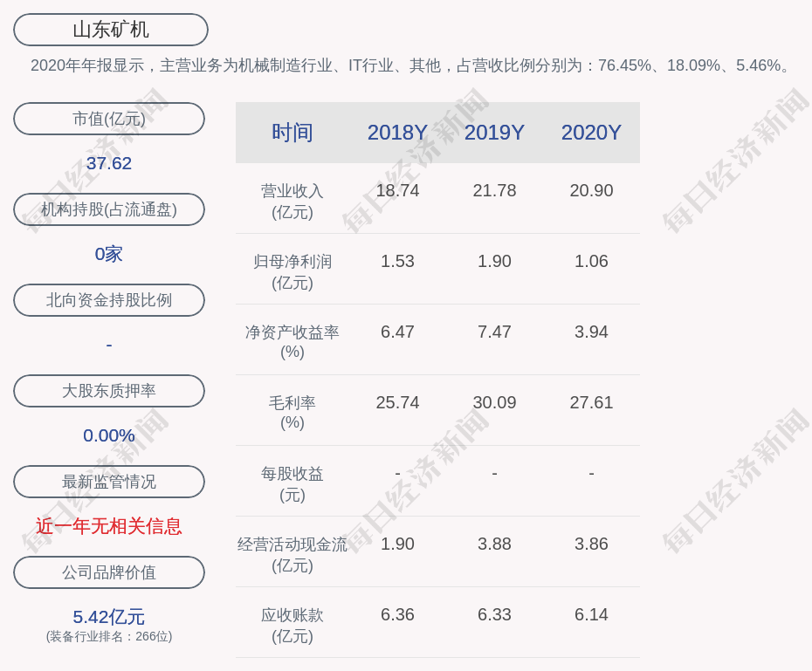The image size is (812, 671).
Task: Select the 市值(亿元) label button
Action: click(x=109, y=119)
